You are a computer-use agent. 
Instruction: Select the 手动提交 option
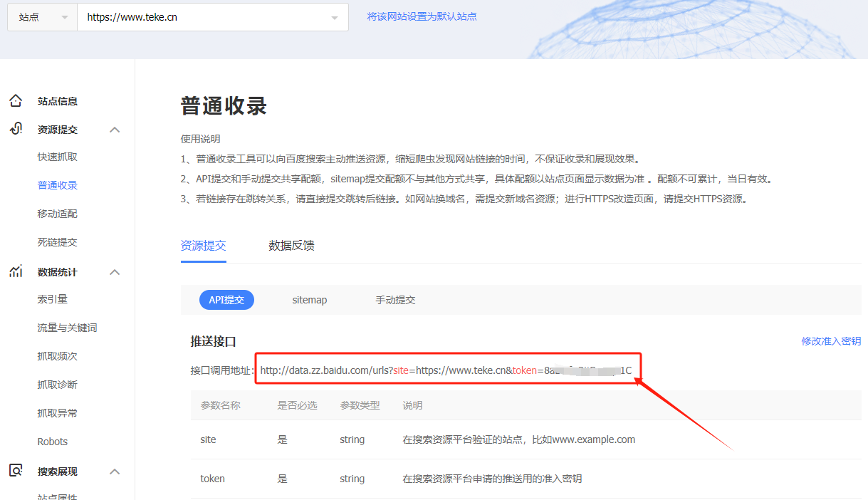tap(395, 300)
